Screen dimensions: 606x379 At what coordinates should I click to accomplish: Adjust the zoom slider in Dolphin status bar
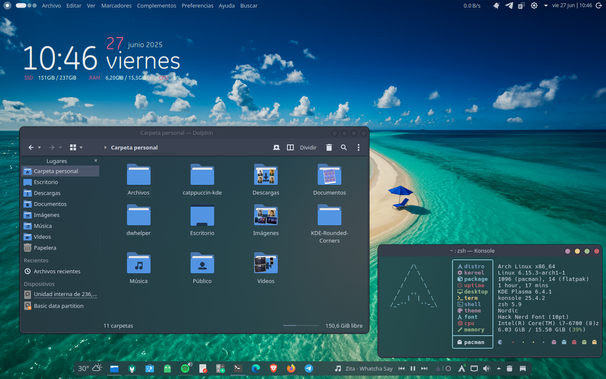[x=301, y=326]
